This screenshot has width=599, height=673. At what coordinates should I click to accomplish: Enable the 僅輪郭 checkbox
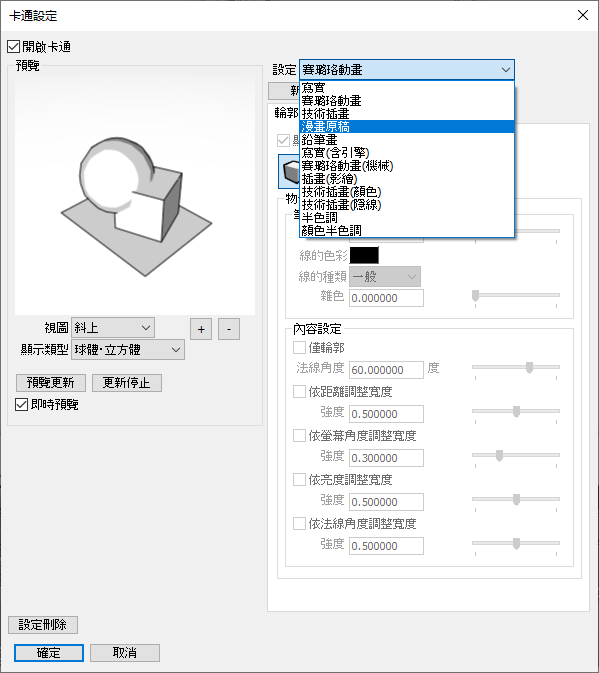pyautogui.click(x=299, y=347)
